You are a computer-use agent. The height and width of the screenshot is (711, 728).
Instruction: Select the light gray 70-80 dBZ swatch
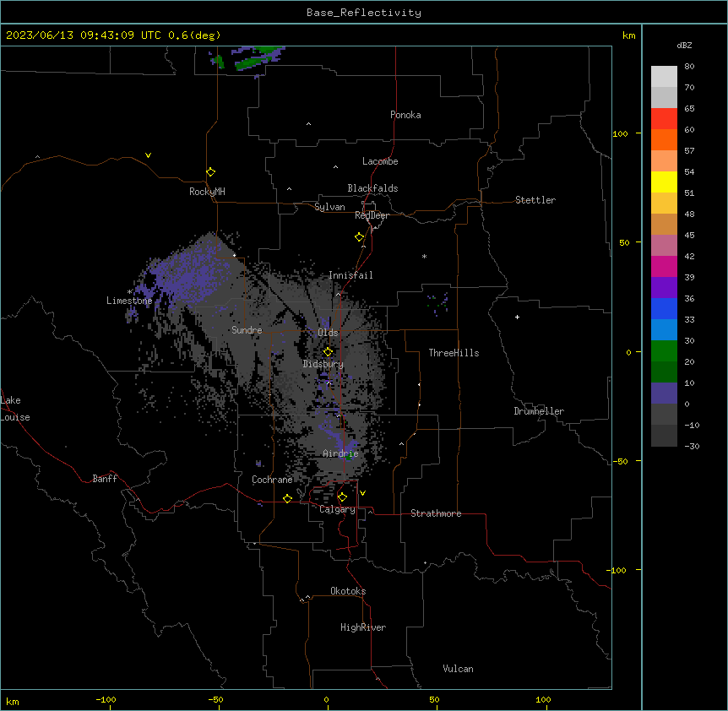coord(664,76)
